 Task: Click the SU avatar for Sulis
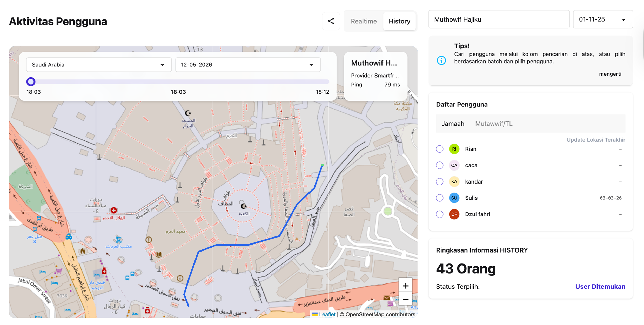coord(454,198)
